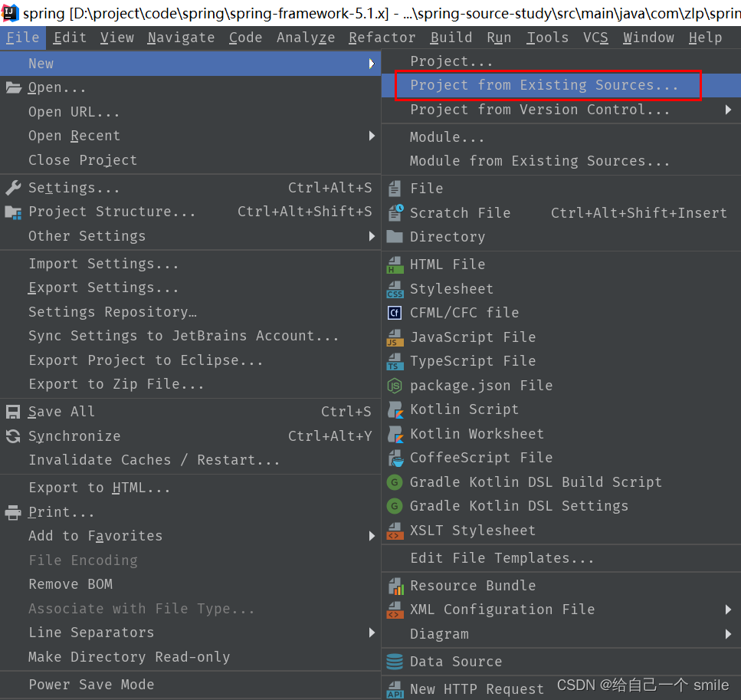Choose Make Directory Read-only

pos(191,657)
